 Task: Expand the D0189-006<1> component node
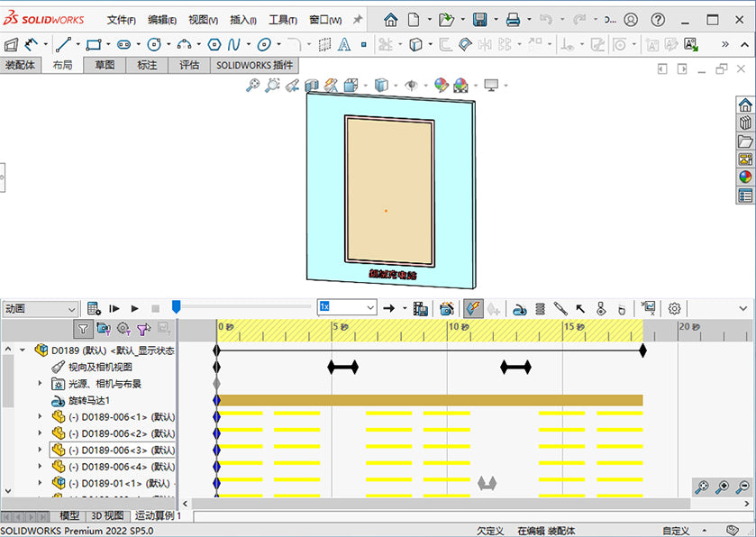[41, 416]
